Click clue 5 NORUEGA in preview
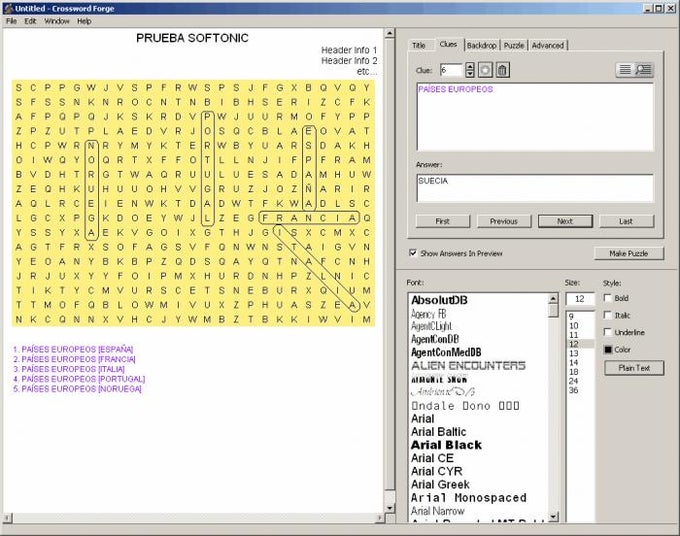This screenshot has width=680, height=536. click(77, 389)
